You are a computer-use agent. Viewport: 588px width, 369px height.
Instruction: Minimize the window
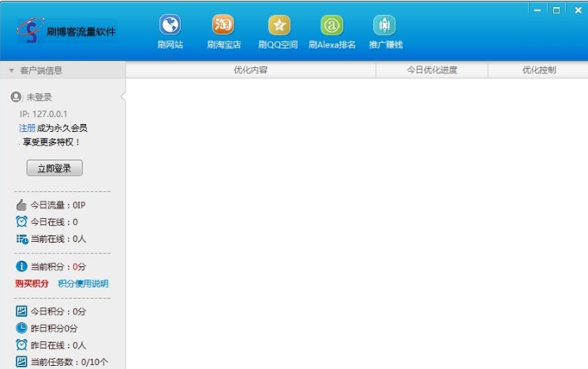(537, 10)
